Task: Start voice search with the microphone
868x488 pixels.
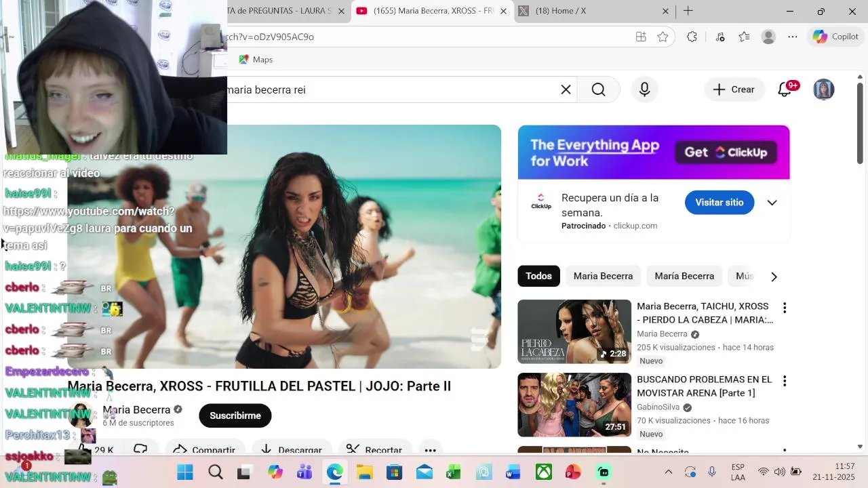Action: [644, 89]
